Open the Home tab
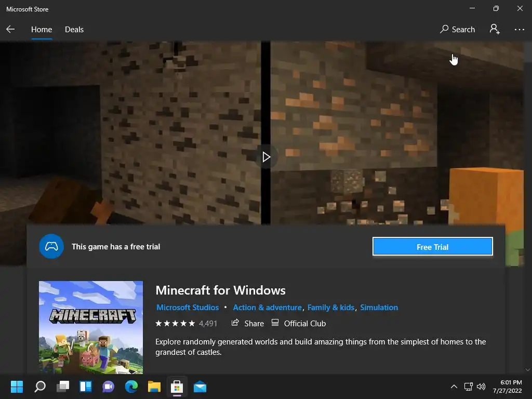 [x=42, y=30]
